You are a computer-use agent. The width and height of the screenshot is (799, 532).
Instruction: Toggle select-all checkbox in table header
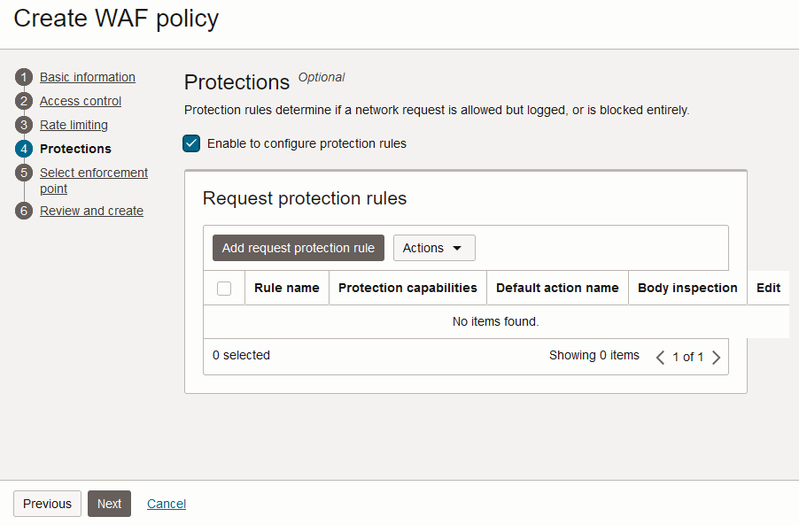tap(224, 289)
